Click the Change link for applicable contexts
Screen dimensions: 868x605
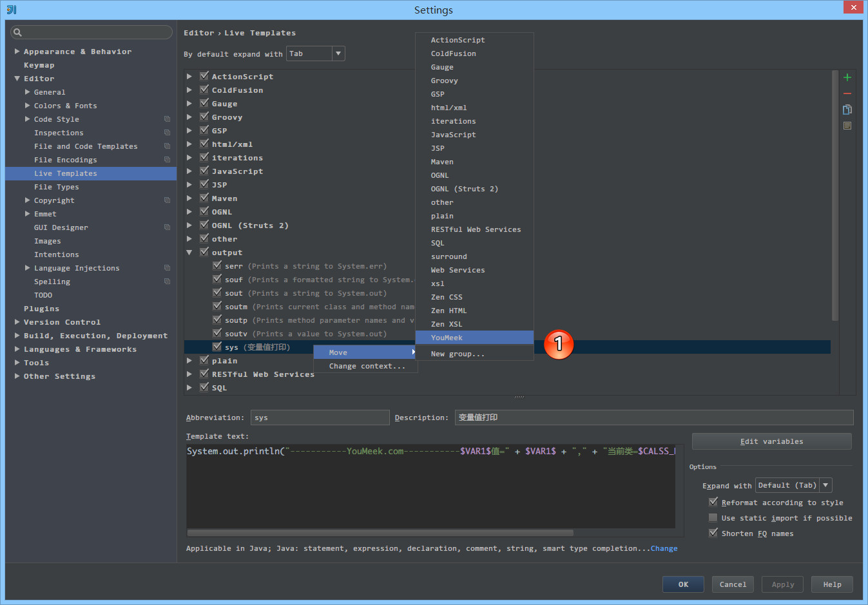[664, 548]
